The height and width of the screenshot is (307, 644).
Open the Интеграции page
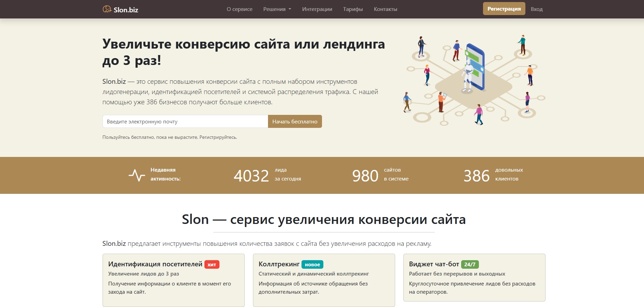[x=317, y=9]
